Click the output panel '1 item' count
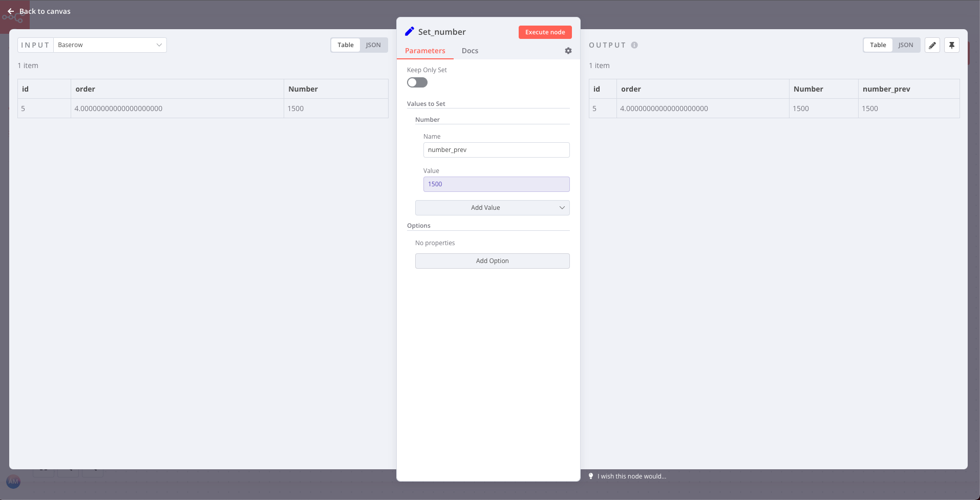 (x=599, y=66)
